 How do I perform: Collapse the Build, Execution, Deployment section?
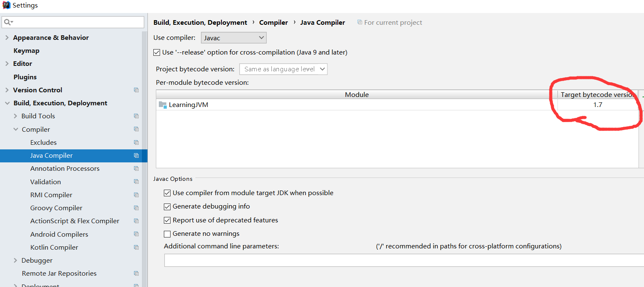(7, 103)
